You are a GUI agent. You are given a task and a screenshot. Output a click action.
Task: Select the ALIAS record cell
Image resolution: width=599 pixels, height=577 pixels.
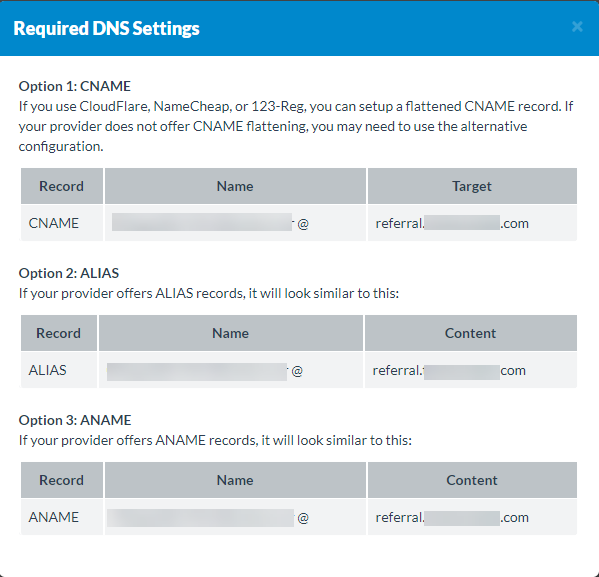[x=59, y=370]
